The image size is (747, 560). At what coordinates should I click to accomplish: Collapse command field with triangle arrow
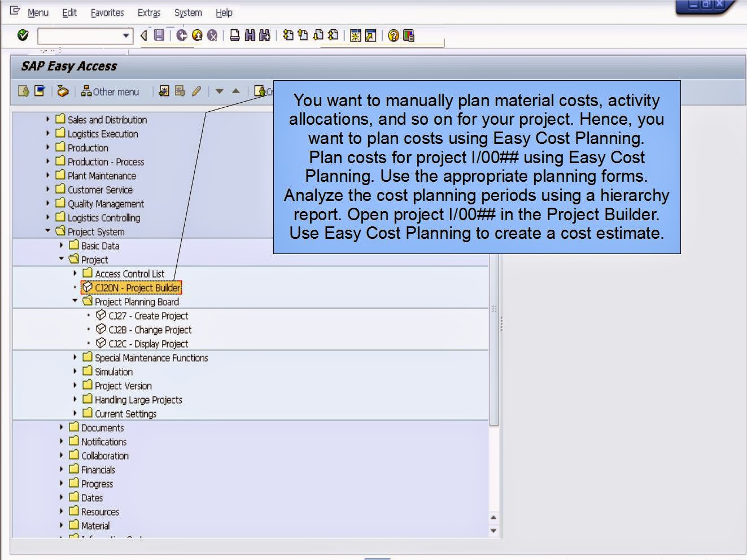[143, 36]
